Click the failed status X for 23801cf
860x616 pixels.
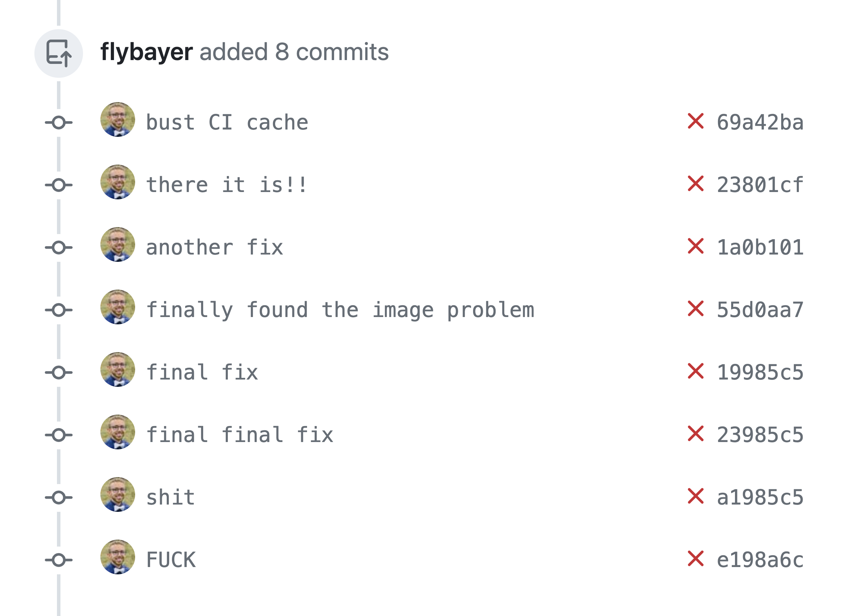coord(695,184)
